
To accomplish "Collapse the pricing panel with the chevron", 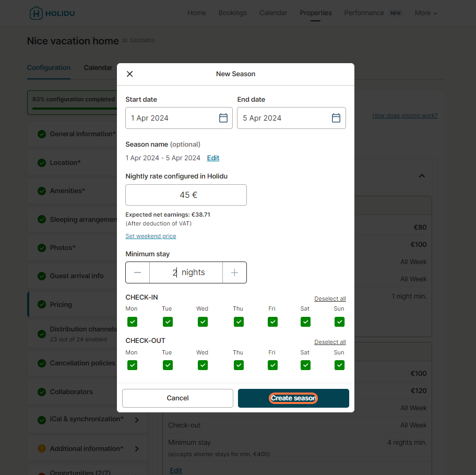I will [422, 176].
